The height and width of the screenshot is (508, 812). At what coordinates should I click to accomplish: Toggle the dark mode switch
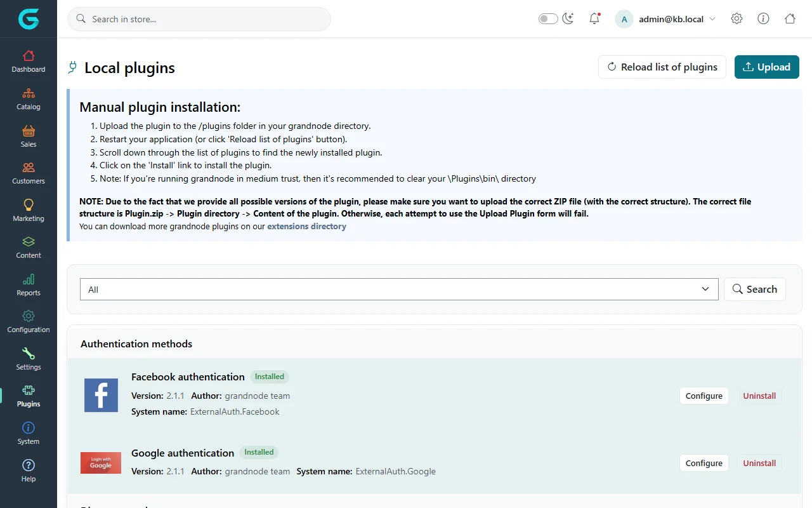click(548, 19)
